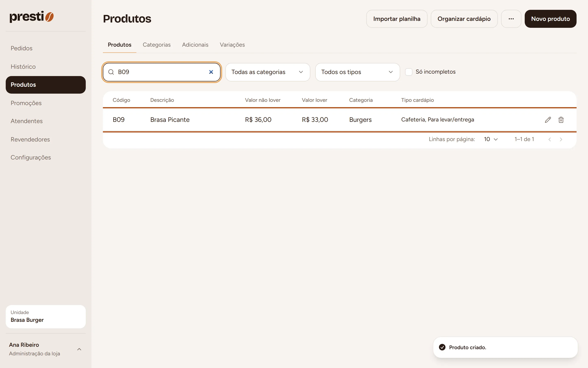Create a new product with Novo produto

550,19
